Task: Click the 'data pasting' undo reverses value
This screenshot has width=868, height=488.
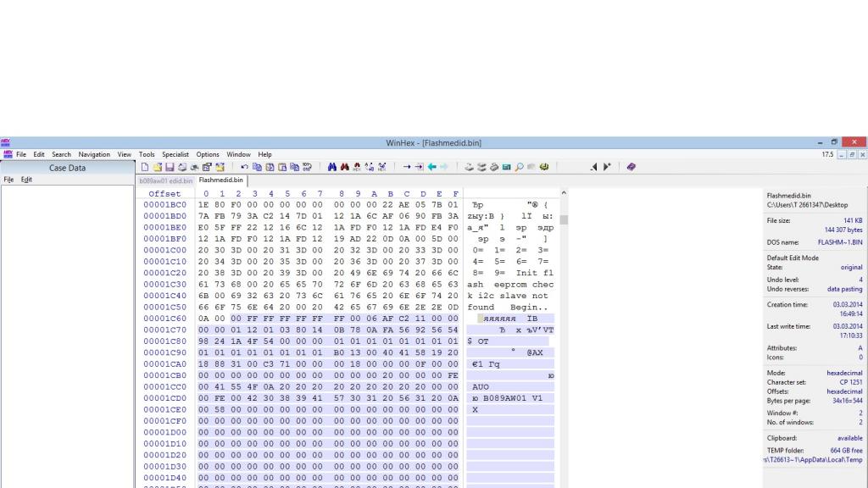Action: 845,290
